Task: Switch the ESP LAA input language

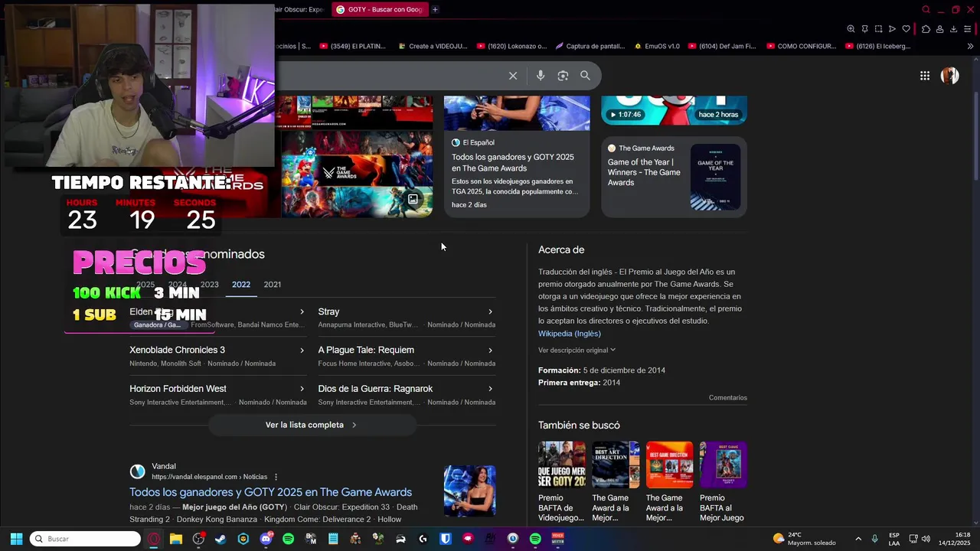Action: 894,539
